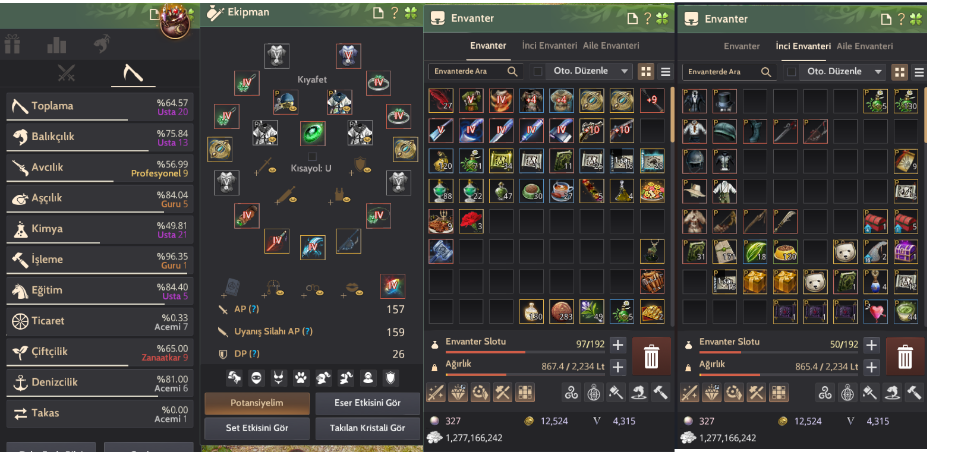The width and height of the screenshot is (980, 452).
Task: Click the Potansiyelim button
Action: click(x=257, y=403)
